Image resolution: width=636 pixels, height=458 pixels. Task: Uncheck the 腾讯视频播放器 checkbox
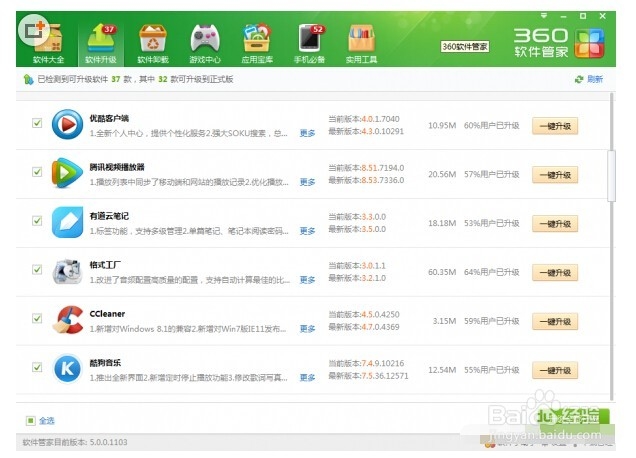tap(37, 172)
